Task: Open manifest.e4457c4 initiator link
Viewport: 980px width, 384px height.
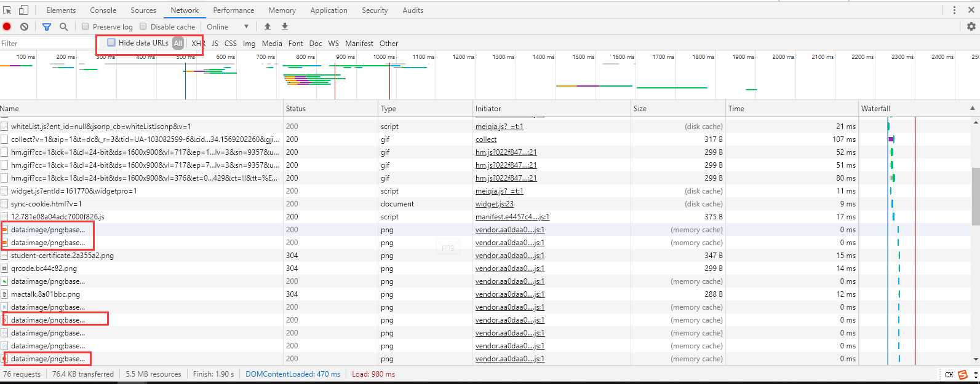Action: click(x=512, y=217)
